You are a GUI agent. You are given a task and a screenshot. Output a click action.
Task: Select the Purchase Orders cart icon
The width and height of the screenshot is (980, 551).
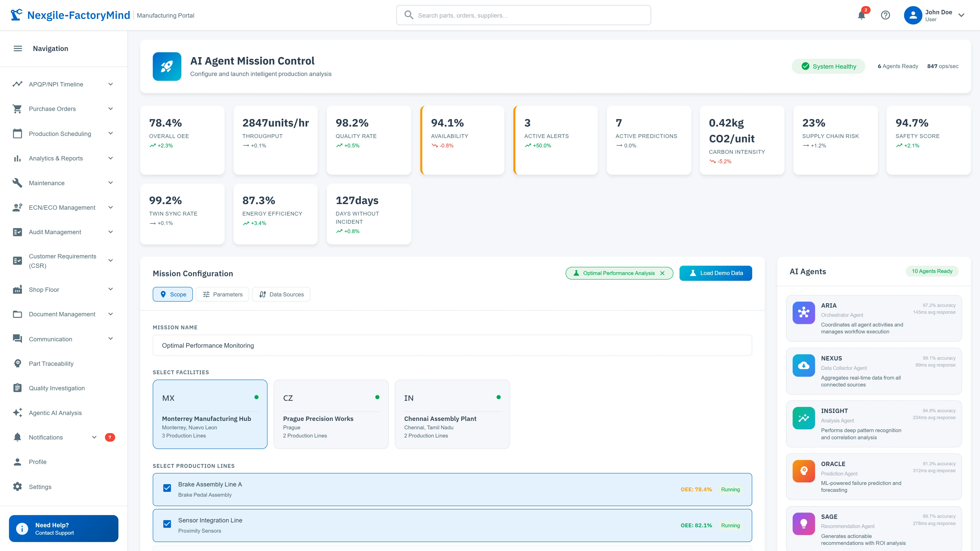tap(18, 109)
